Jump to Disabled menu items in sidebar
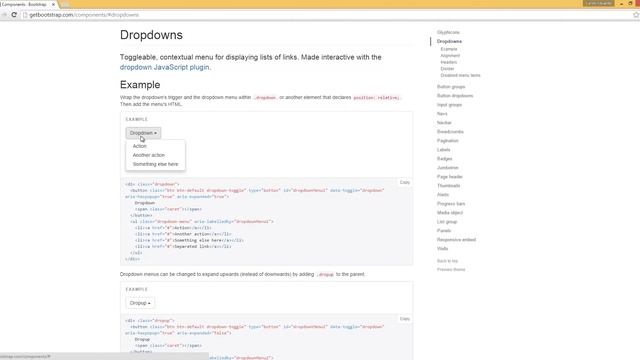The height and width of the screenshot is (360, 640). pyautogui.click(x=460, y=76)
